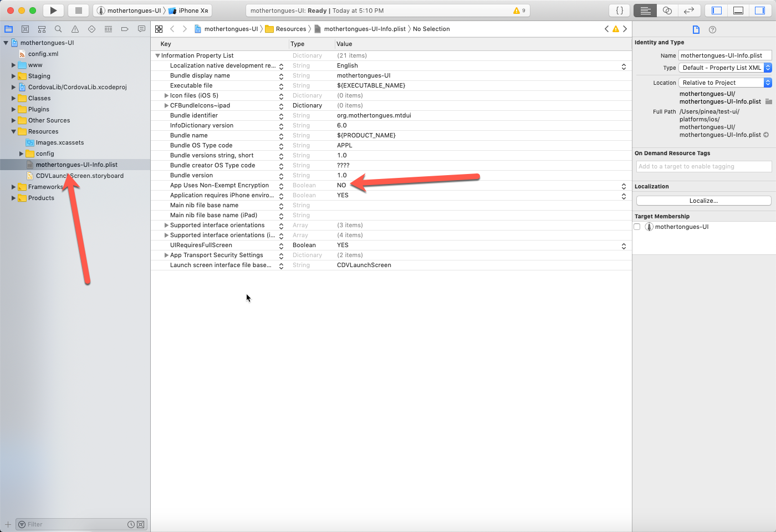
Task: Expand the www folder
Action: tap(14, 65)
